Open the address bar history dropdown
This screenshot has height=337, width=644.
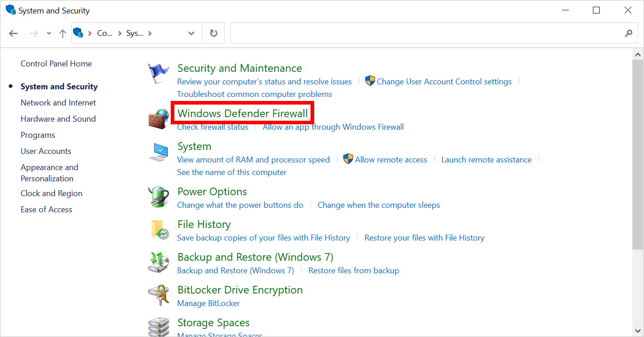[191, 34]
